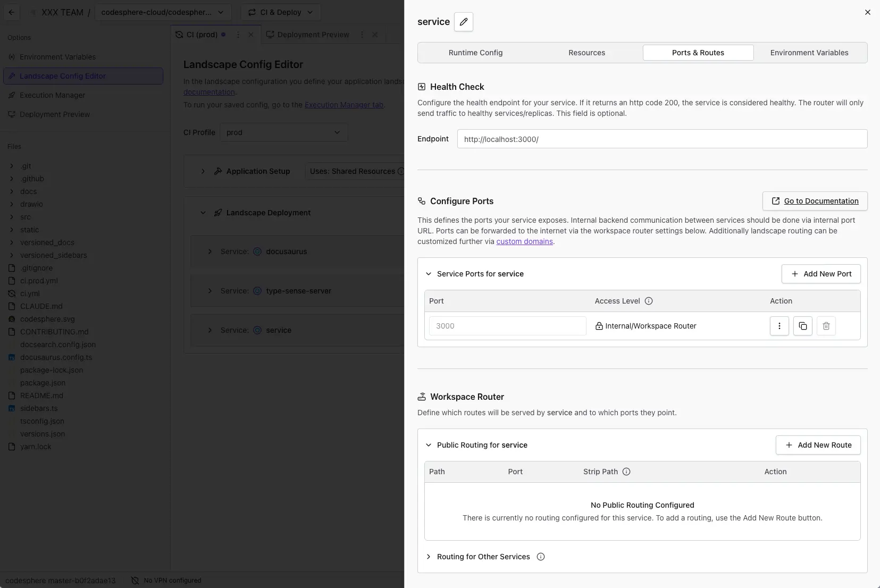Image resolution: width=880 pixels, height=588 pixels.
Task: Click the pencil icon to rename service
Action: 464,22
